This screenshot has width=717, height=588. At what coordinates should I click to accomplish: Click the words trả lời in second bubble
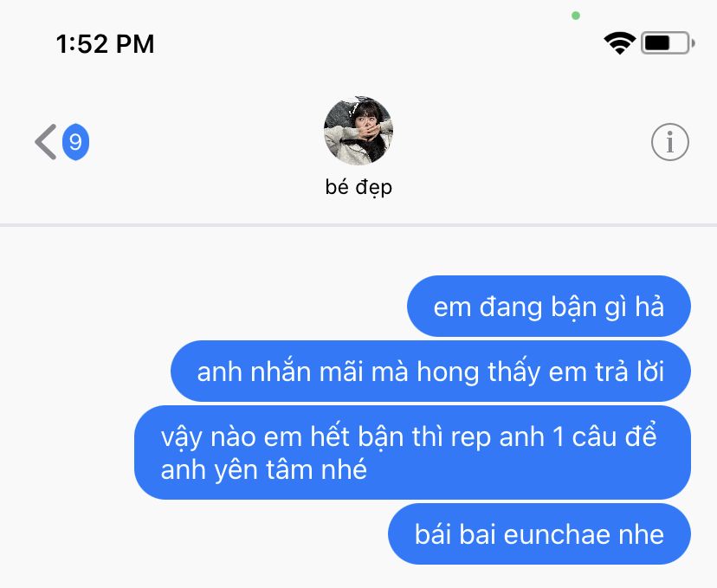630,372
